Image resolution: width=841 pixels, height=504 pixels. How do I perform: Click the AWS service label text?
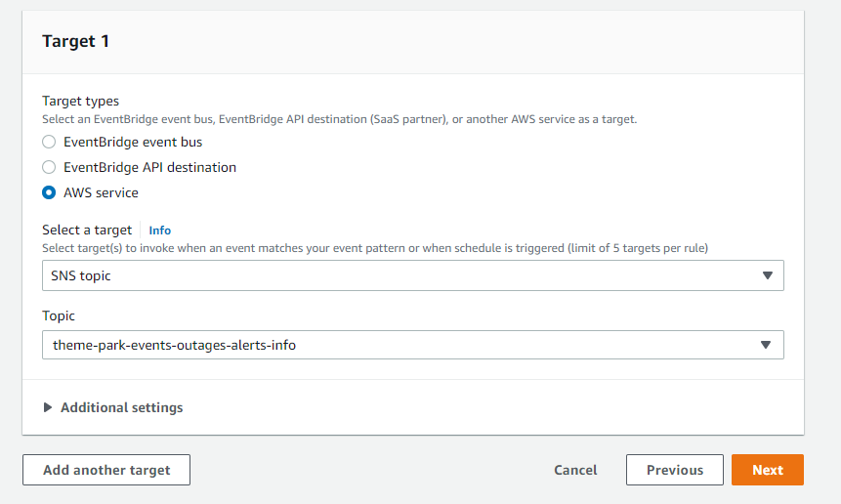point(101,192)
